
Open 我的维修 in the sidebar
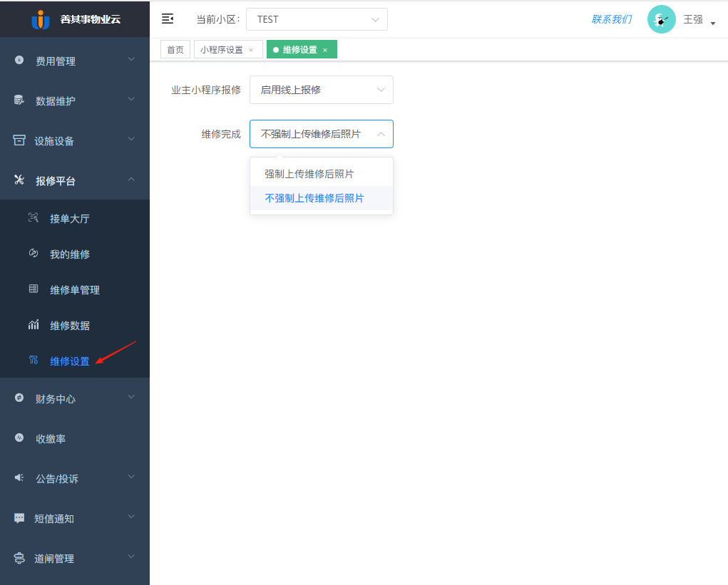[x=69, y=254]
